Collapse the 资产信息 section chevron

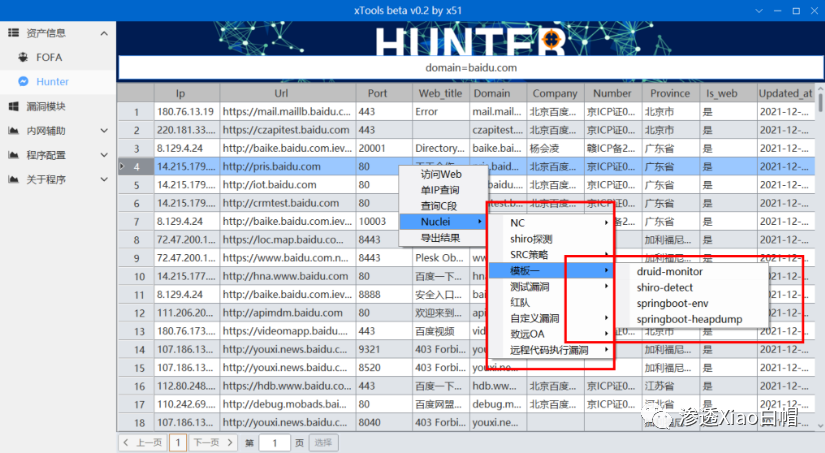tap(104, 33)
